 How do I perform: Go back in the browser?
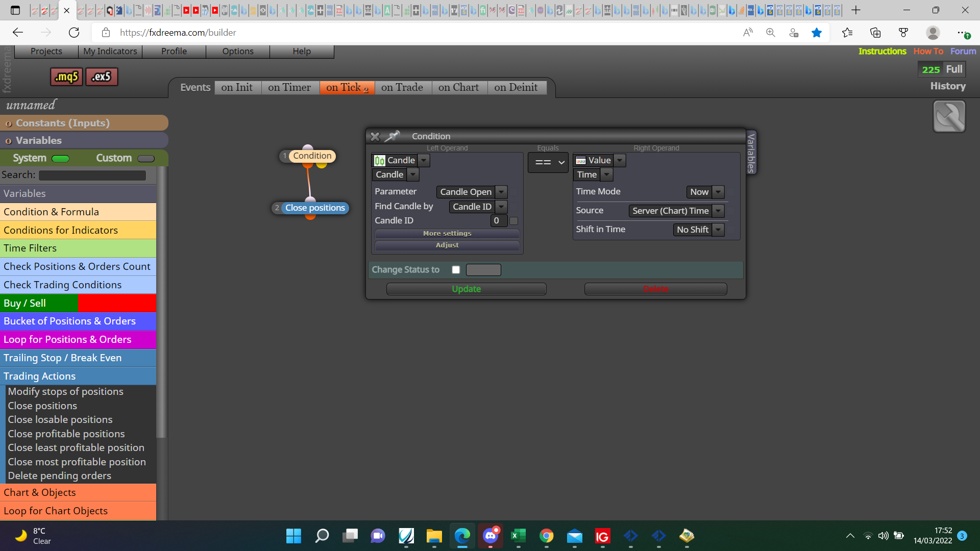coord(18,33)
